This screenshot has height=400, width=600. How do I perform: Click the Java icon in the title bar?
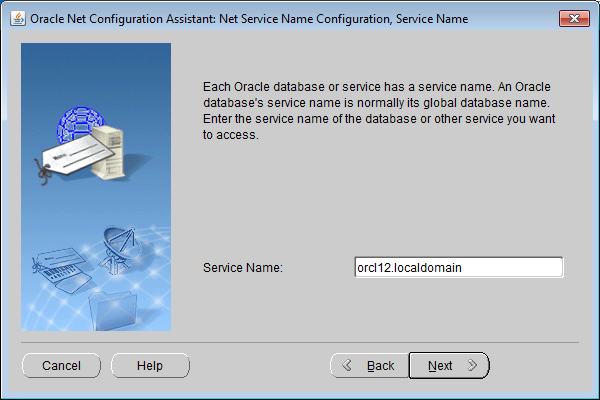[18, 18]
